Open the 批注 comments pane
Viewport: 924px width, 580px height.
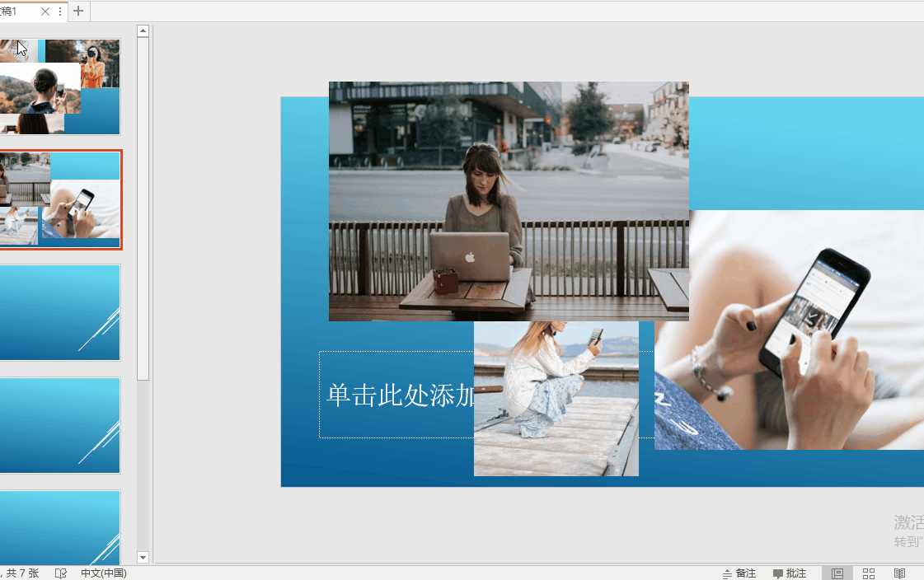(x=789, y=573)
